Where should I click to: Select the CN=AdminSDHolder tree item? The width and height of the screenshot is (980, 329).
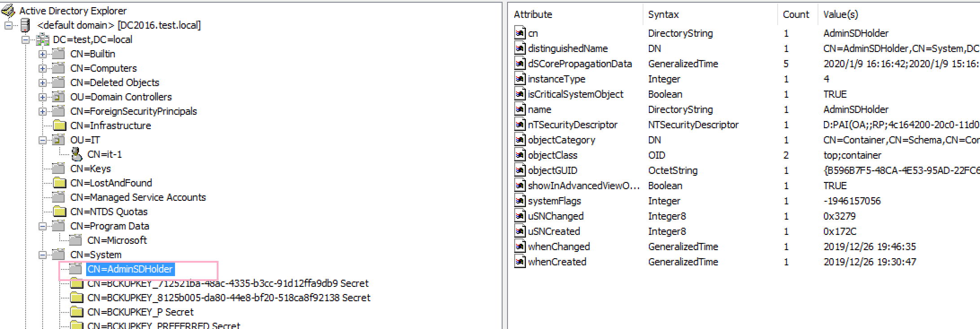130,269
